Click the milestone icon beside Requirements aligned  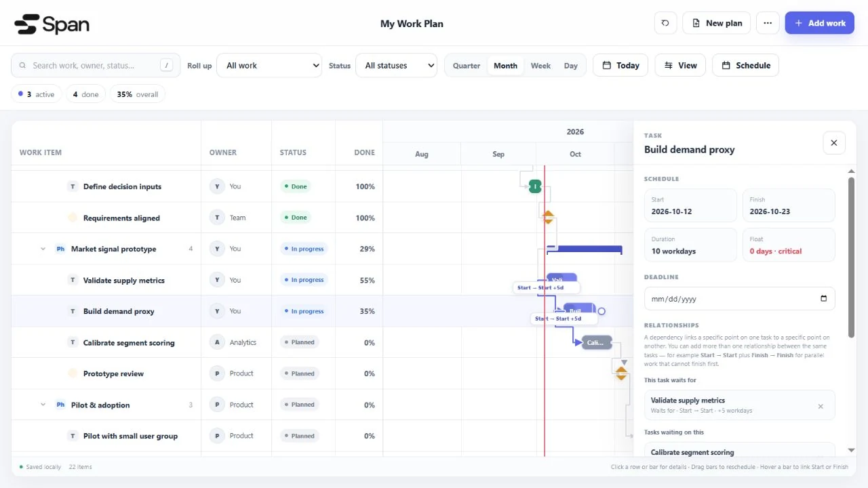click(73, 218)
